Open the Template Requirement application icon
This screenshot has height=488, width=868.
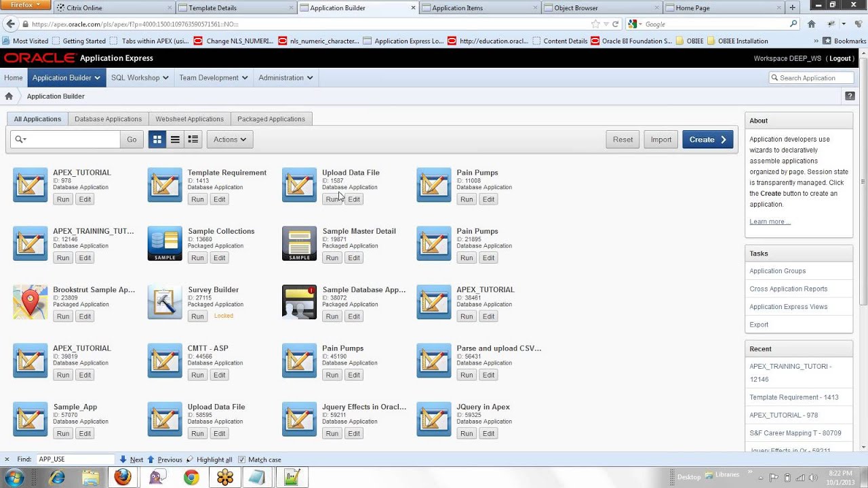pos(165,185)
